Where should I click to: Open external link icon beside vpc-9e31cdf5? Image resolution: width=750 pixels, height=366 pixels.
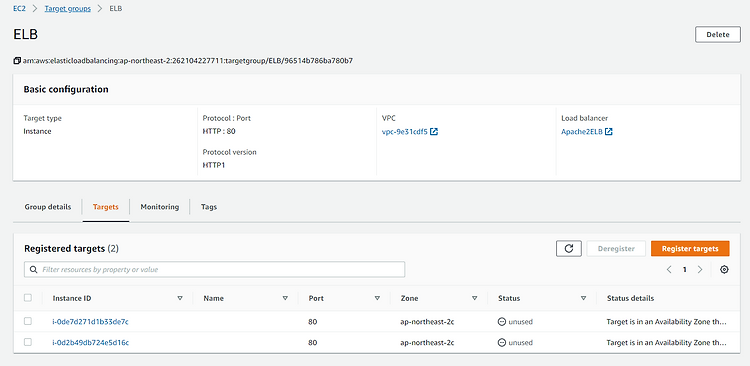pos(434,132)
